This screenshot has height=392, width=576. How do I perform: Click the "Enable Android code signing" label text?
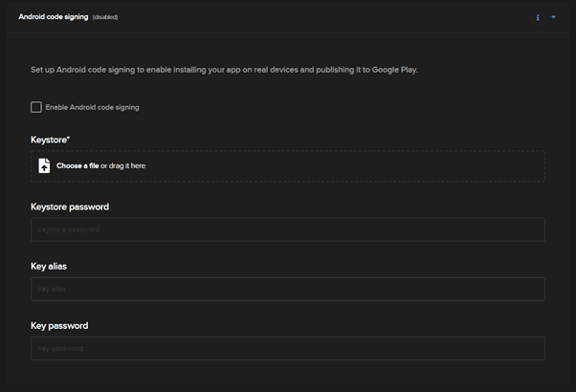point(92,107)
